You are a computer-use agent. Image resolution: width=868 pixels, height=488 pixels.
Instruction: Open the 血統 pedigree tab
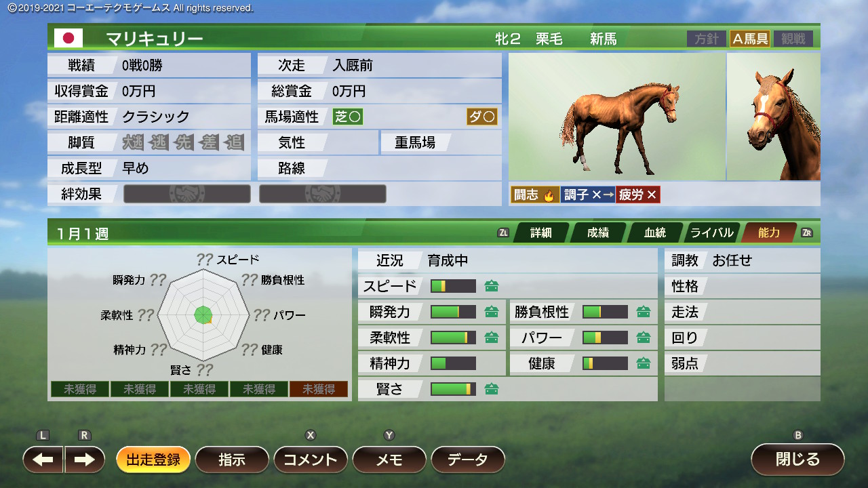pyautogui.click(x=654, y=232)
